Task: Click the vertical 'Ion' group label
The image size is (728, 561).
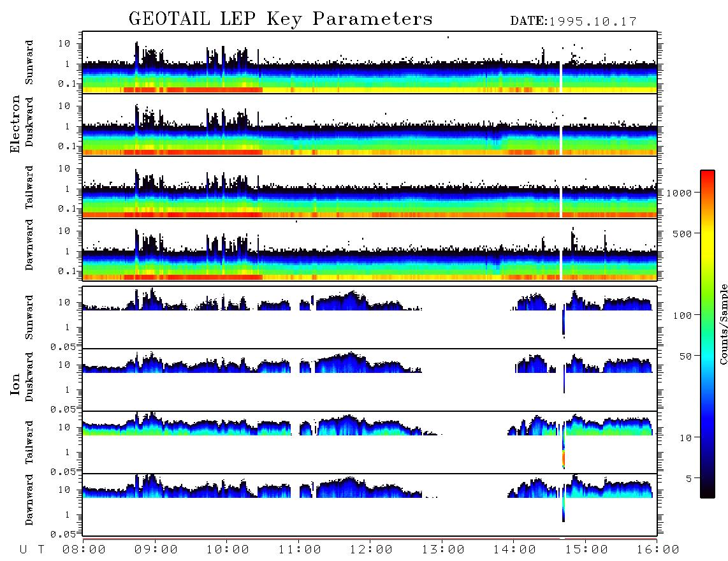Action: click(15, 384)
